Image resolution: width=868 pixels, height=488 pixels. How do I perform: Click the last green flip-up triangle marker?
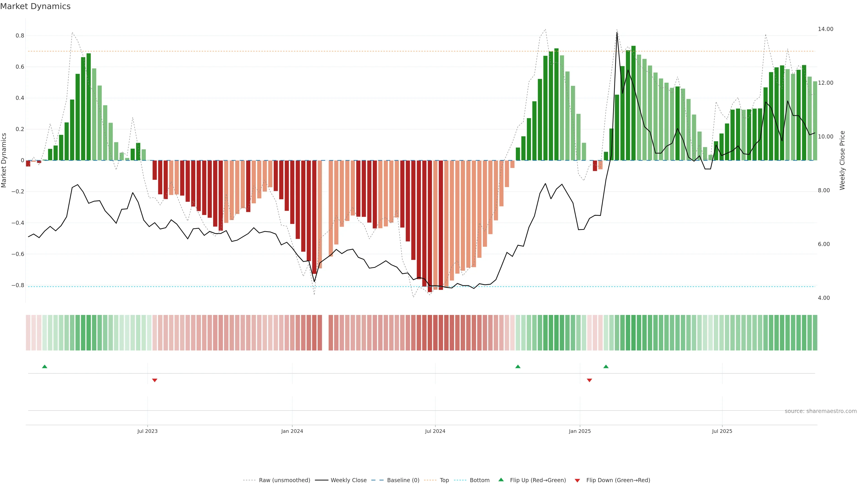coord(606,366)
